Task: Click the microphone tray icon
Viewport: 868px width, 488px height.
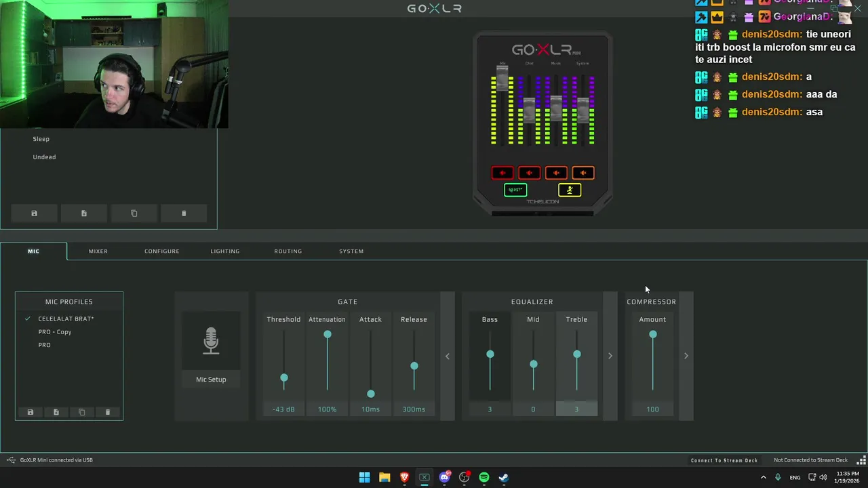Action: [x=778, y=477]
